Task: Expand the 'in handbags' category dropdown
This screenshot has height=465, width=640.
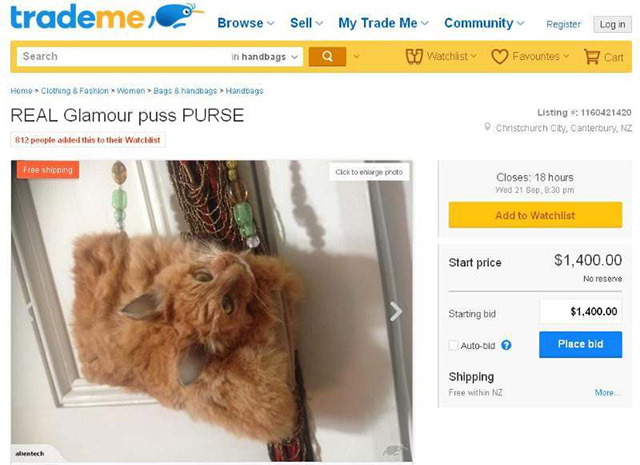Action: (x=265, y=57)
